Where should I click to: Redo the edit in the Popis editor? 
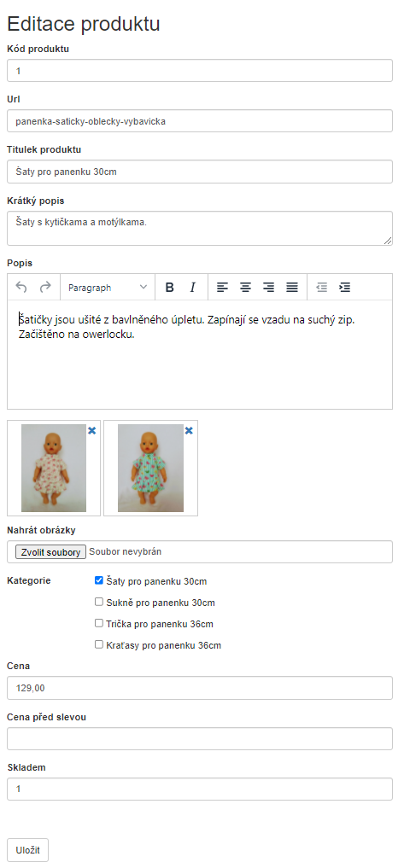pyautogui.click(x=45, y=288)
